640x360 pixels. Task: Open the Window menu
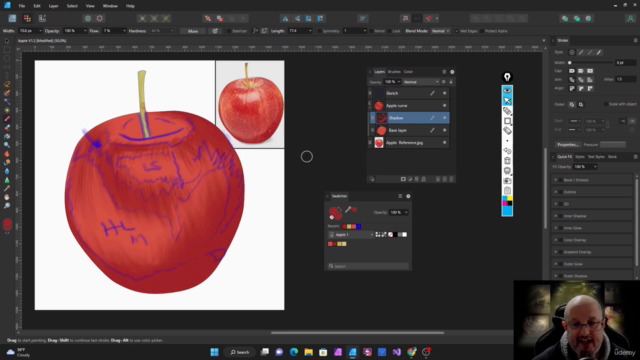point(110,6)
